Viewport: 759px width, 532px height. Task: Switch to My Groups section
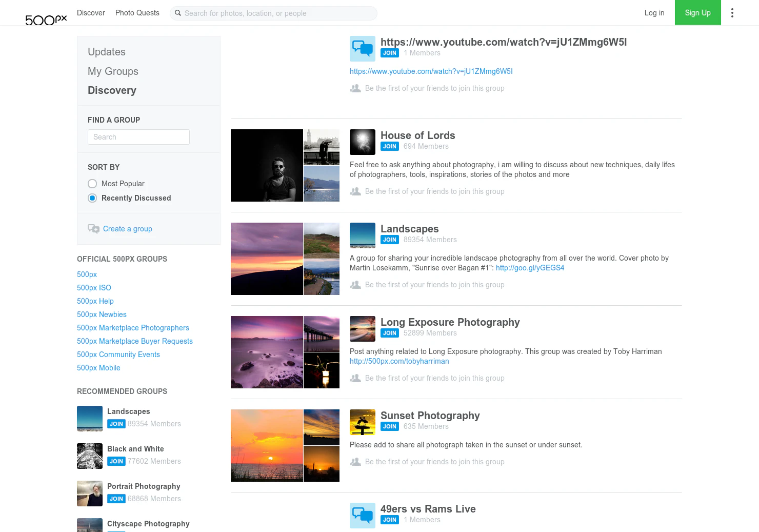pyautogui.click(x=113, y=71)
